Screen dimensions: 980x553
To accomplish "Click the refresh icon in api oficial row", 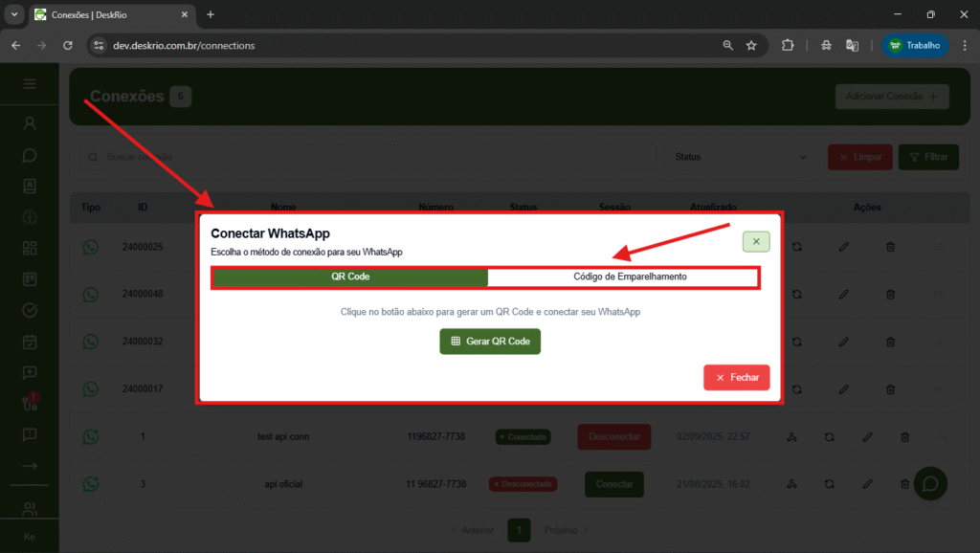I will click(x=830, y=484).
